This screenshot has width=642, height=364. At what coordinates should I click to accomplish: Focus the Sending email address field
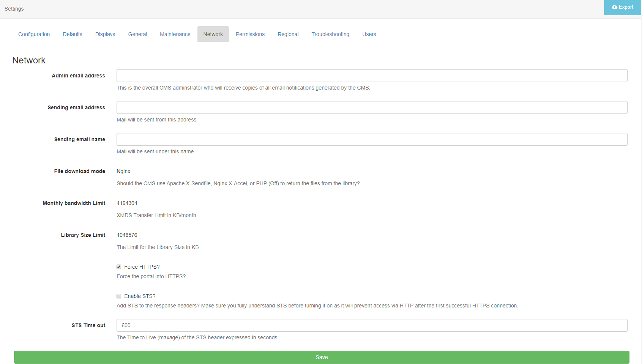pyautogui.click(x=372, y=107)
